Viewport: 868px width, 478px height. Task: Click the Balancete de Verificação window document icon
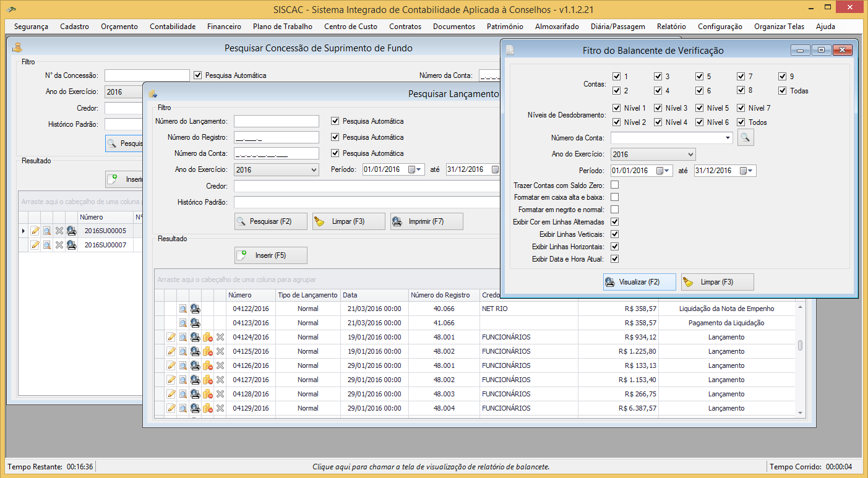[510, 51]
